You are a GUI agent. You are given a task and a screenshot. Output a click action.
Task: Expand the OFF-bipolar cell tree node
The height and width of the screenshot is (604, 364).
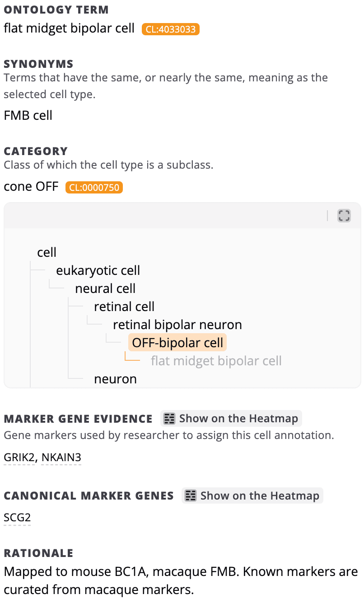(177, 342)
